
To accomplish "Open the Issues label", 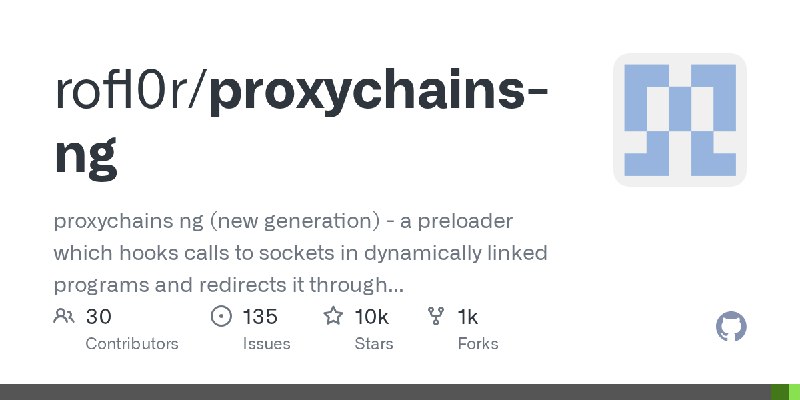I will coord(266,343).
